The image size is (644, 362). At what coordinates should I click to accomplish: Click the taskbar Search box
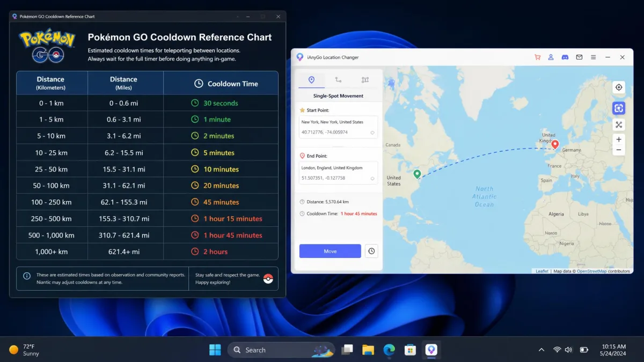(281, 350)
